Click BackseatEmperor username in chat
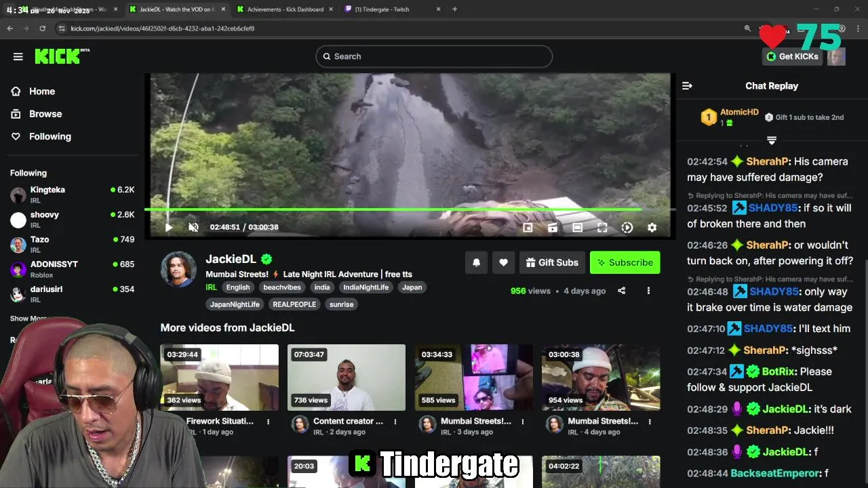868x488 pixels. [776, 474]
